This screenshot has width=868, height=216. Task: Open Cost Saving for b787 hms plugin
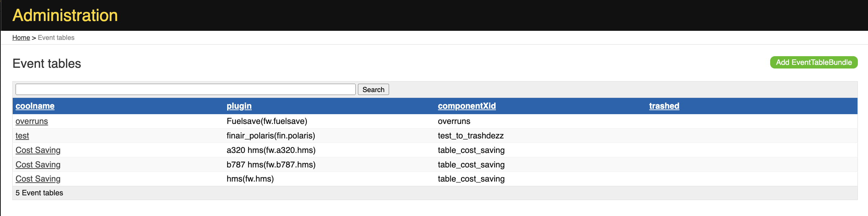tap(38, 165)
